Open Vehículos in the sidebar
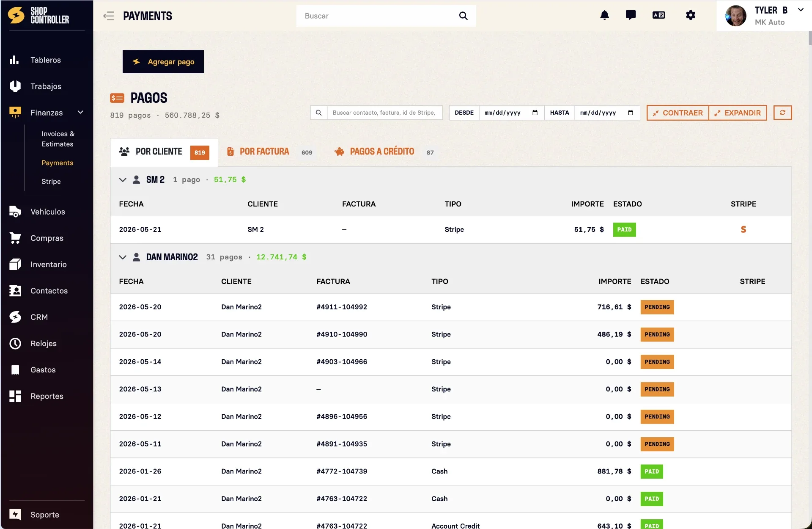 coord(47,212)
